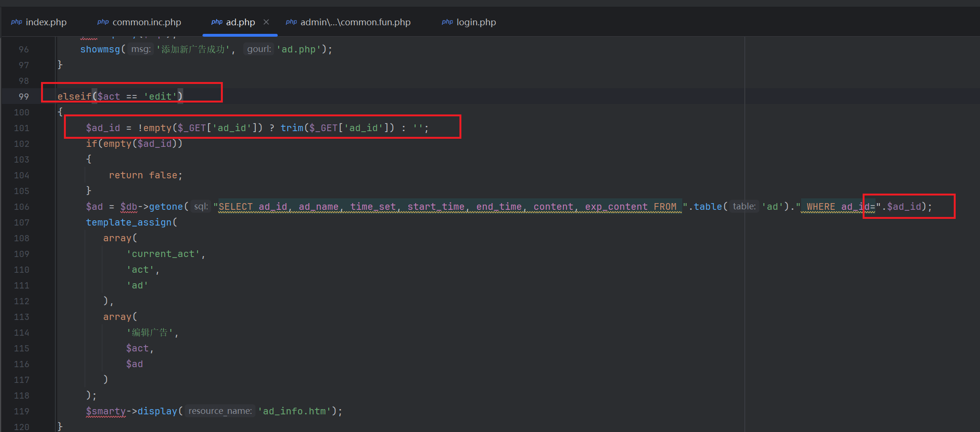The image size is (980, 432).
Task: Close the ad.php tab
Action: [266, 22]
